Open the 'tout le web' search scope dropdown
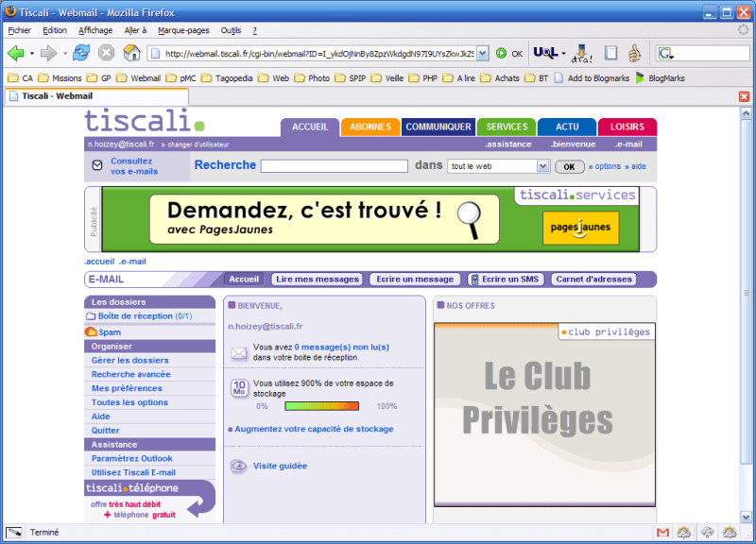Screen dimensions: 756x544 pos(542,166)
